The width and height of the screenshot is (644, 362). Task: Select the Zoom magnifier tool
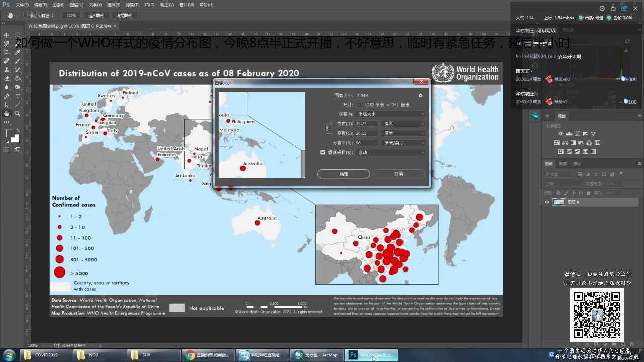tap(17, 114)
